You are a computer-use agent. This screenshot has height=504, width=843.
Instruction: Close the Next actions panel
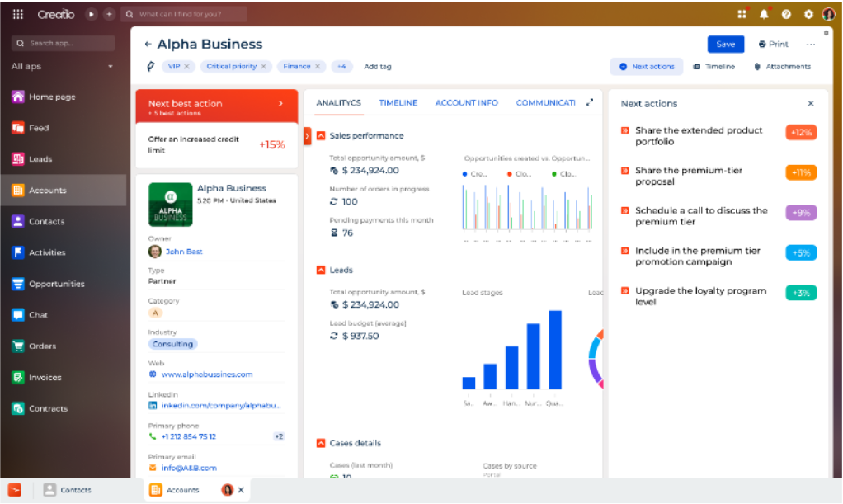(x=811, y=103)
